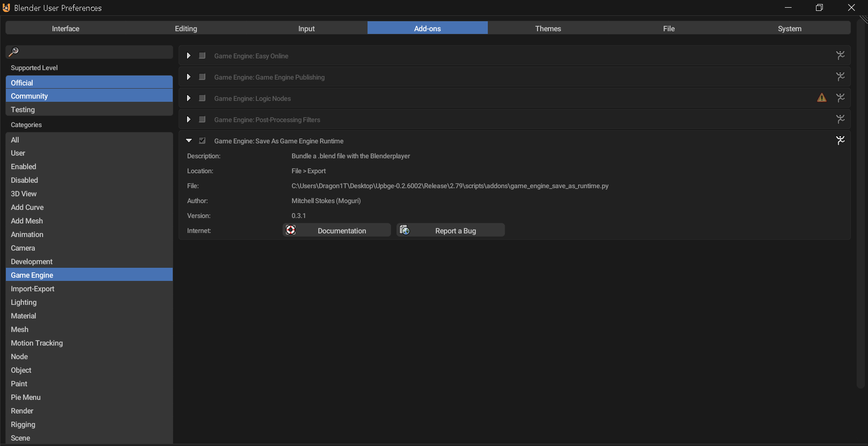The width and height of the screenshot is (868, 446).
Task: Open the Themes tab
Action: click(x=548, y=28)
